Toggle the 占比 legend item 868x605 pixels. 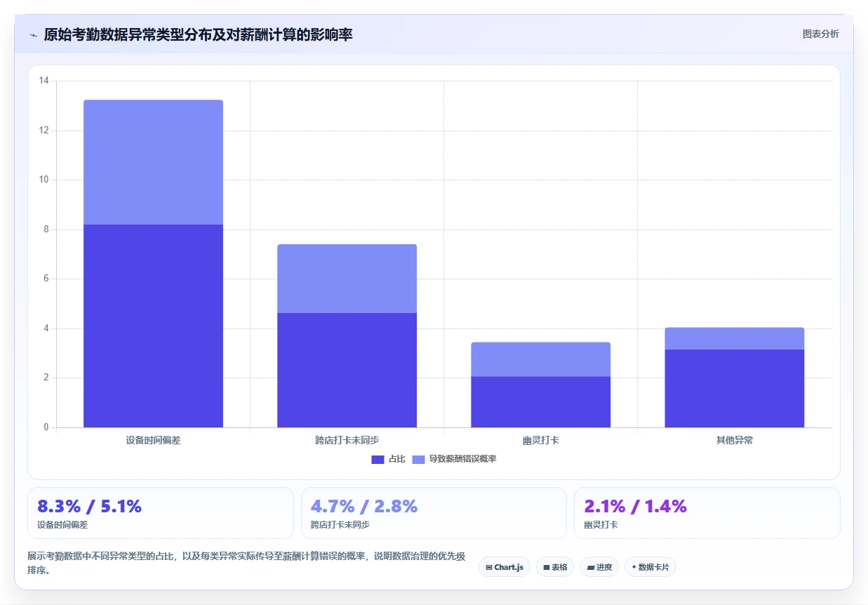pyautogui.click(x=388, y=459)
